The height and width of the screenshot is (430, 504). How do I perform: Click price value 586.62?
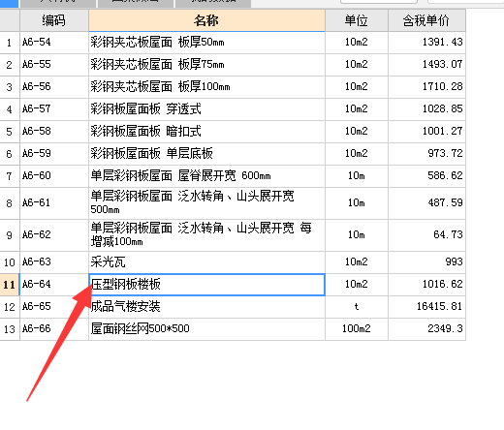pyautogui.click(x=445, y=176)
